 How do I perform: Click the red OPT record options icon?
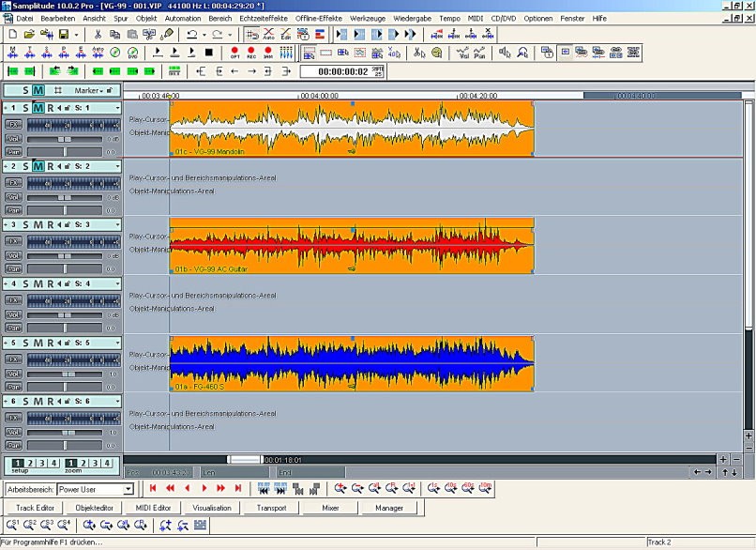click(x=234, y=53)
